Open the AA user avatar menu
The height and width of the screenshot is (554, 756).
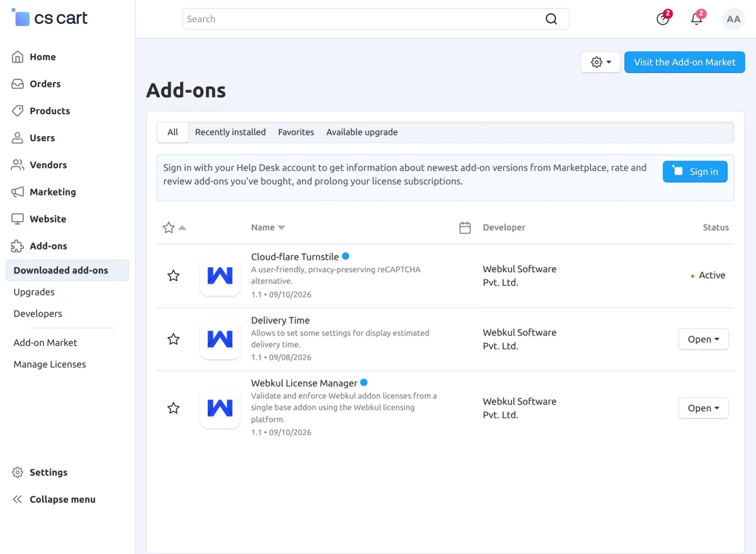point(733,19)
